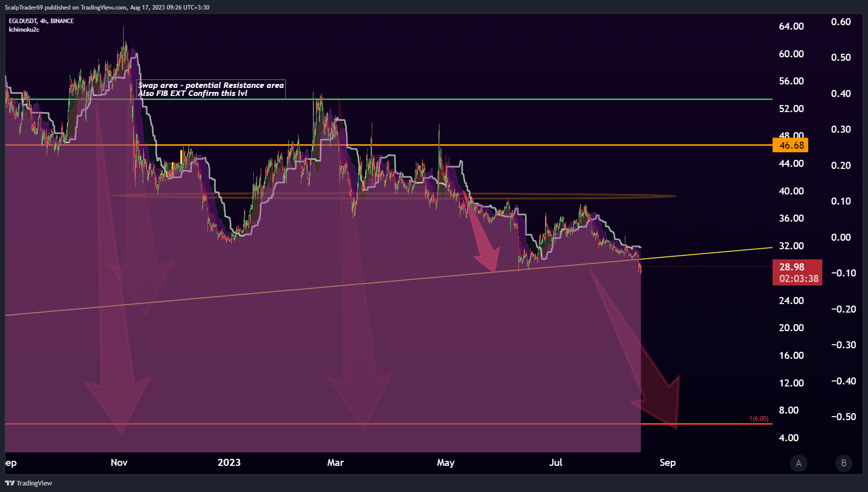Click the 20.00 price scale value

(791, 328)
